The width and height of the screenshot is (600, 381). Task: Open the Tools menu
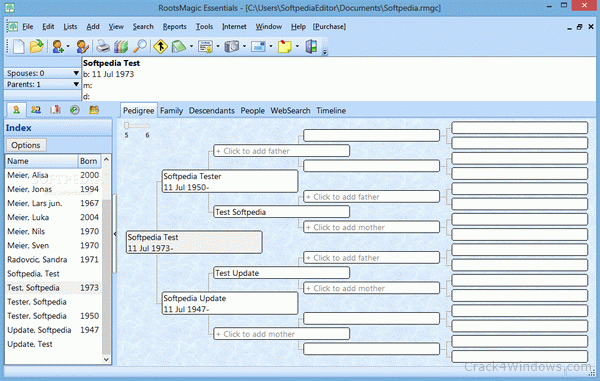[204, 26]
